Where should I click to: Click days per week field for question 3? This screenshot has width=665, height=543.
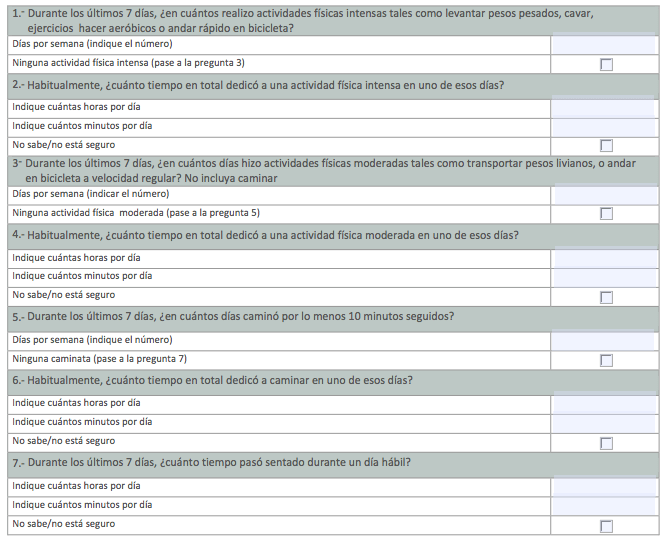coord(606,195)
